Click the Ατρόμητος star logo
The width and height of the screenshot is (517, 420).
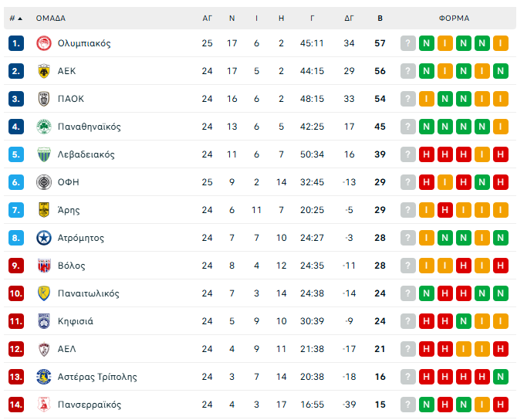43,238
